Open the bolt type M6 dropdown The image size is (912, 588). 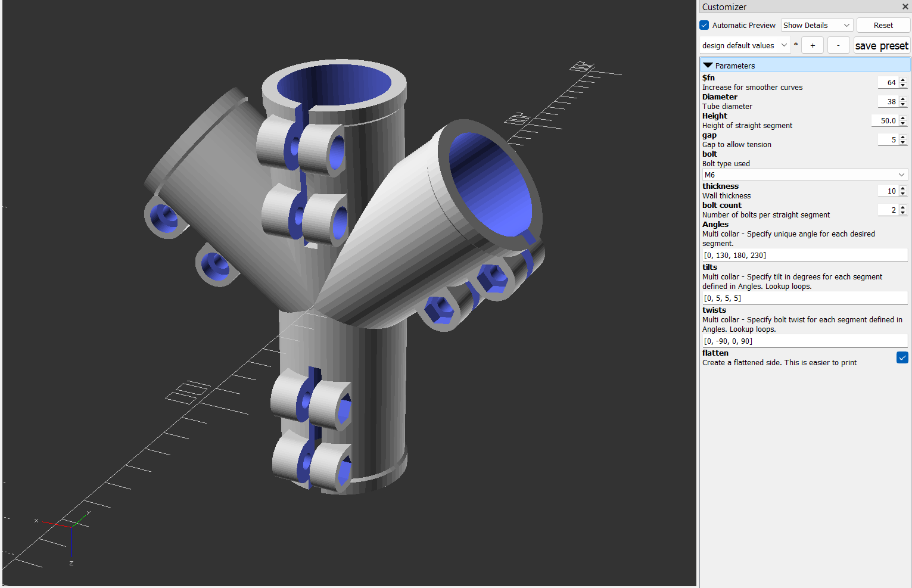click(805, 175)
